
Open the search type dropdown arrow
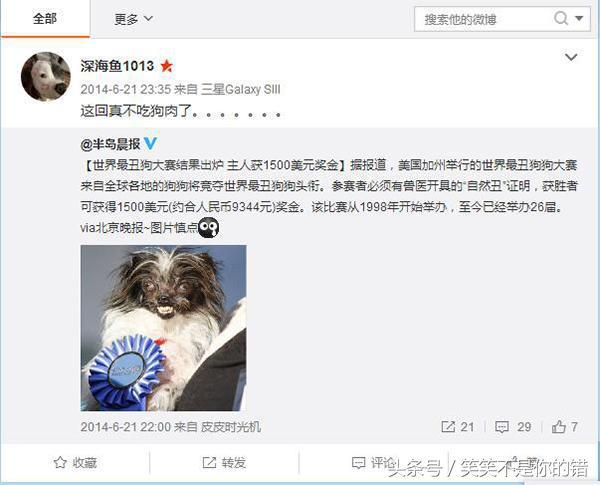[579, 18]
